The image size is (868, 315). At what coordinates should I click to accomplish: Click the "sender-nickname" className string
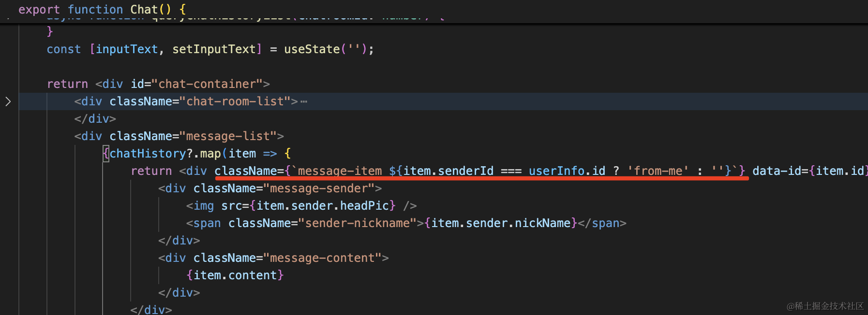(x=358, y=223)
